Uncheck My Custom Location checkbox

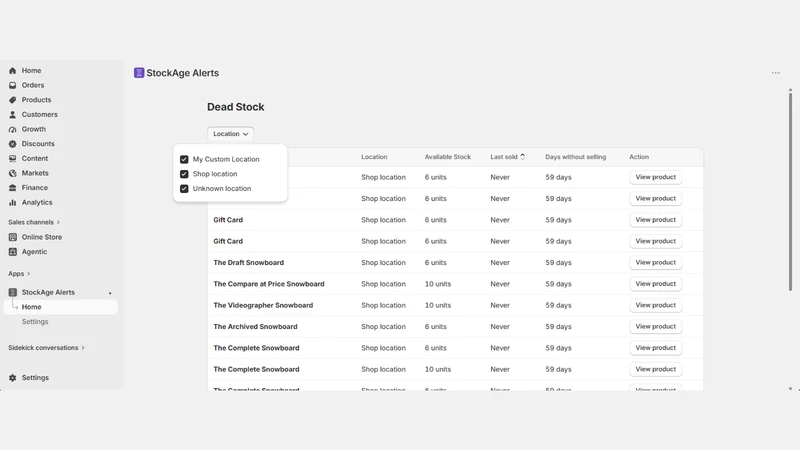(x=184, y=159)
